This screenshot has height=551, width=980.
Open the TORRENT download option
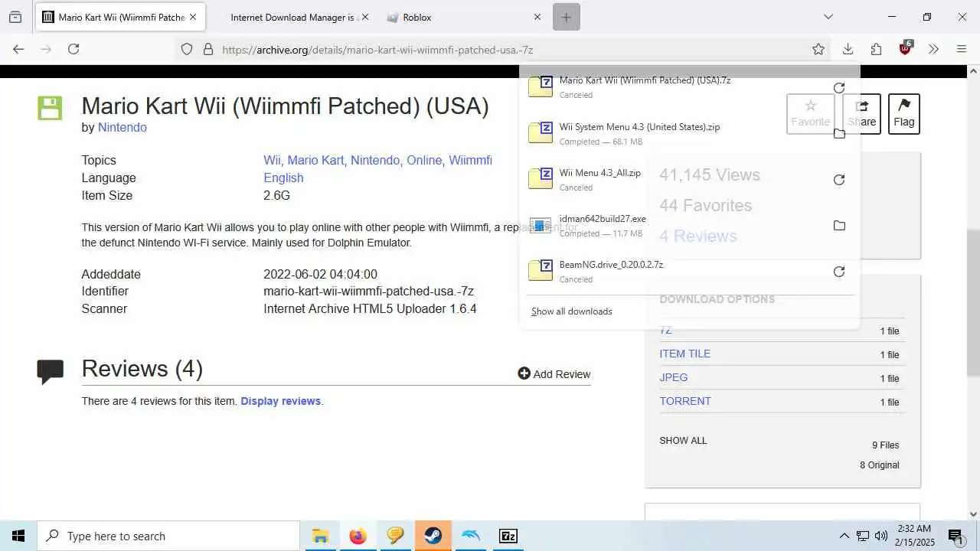tap(685, 401)
